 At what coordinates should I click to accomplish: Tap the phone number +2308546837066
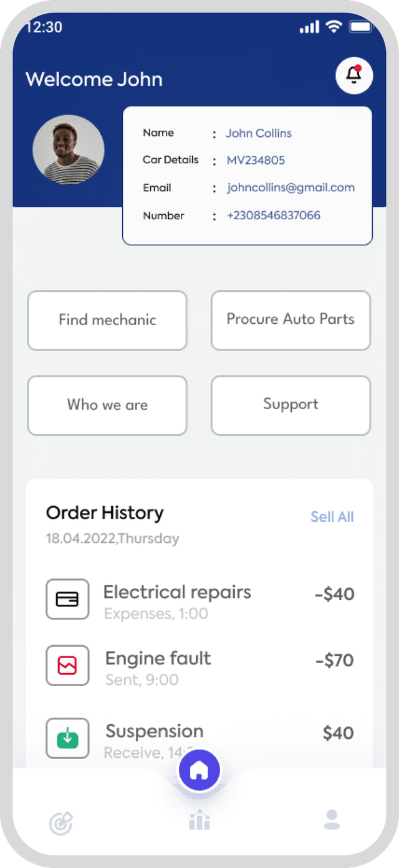coord(274,215)
